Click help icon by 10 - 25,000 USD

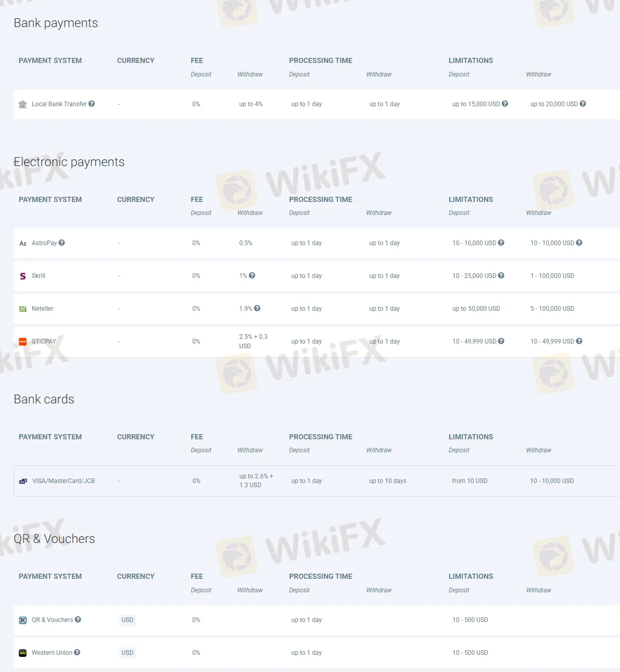pyautogui.click(x=501, y=275)
